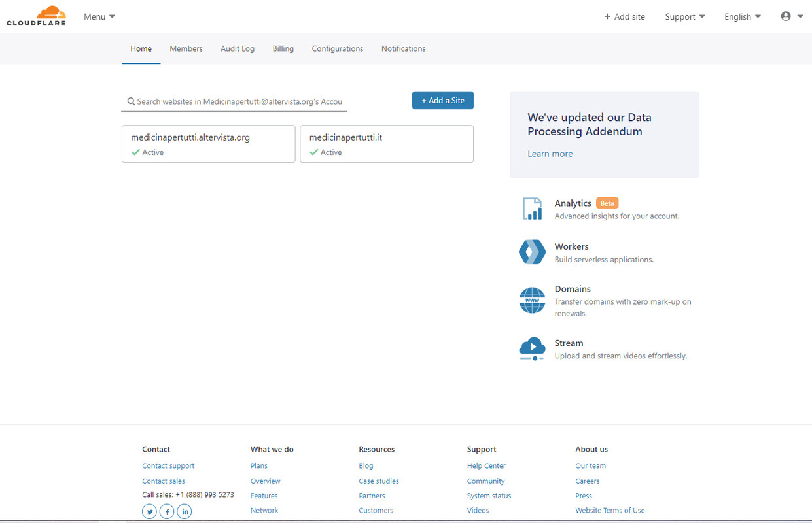
Task: Click the orange Beta badge
Action: tap(607, 203)
